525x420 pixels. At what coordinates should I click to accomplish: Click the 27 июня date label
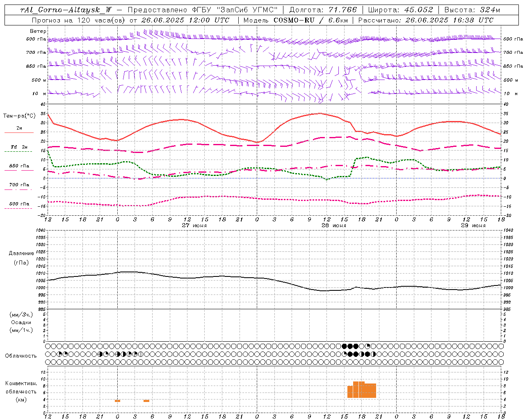[x=194, y=226]
